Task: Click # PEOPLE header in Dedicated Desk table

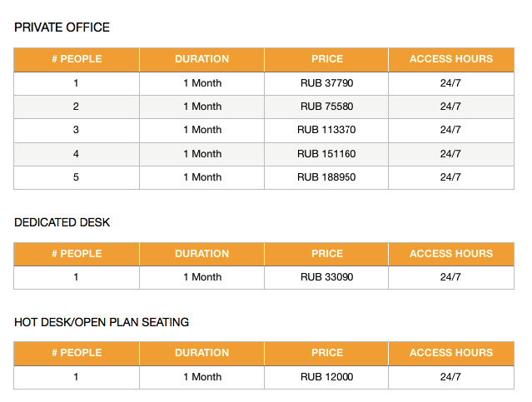Action: point(77,254)
